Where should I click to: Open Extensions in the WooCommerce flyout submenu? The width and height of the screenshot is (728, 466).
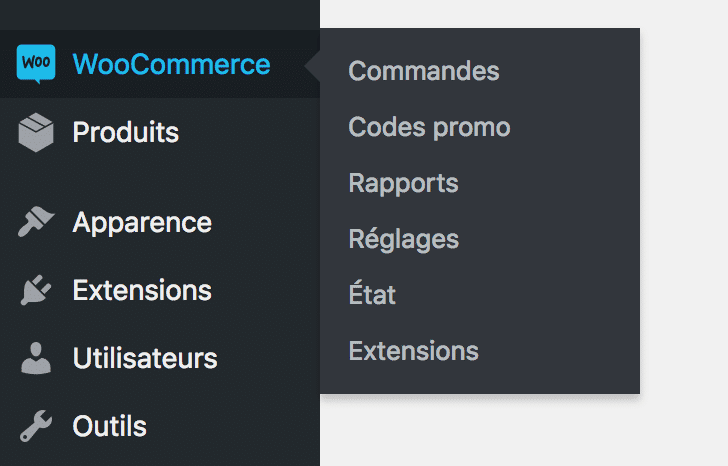413,350
